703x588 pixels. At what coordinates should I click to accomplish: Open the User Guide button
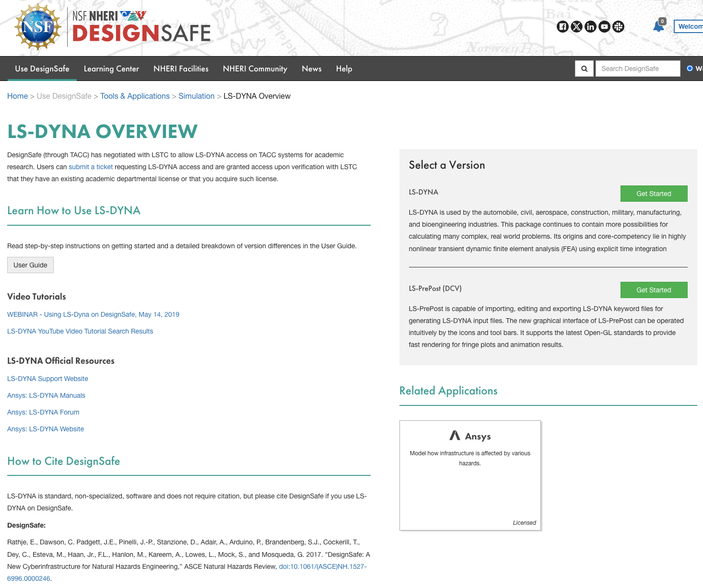[x=30, y=265]
